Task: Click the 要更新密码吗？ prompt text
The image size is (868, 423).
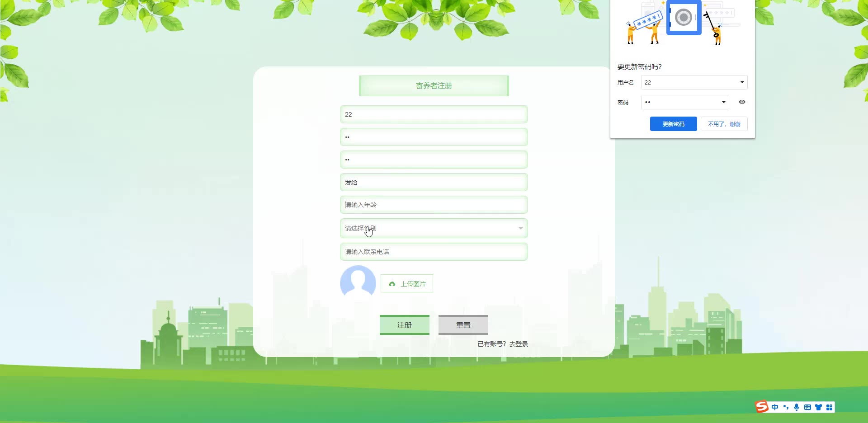Action: coord(639,66)
